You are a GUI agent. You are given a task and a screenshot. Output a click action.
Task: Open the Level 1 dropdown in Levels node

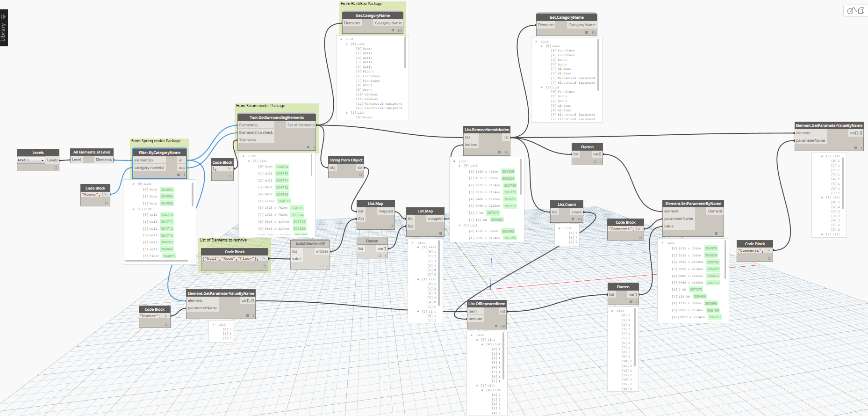pos(31,160)
